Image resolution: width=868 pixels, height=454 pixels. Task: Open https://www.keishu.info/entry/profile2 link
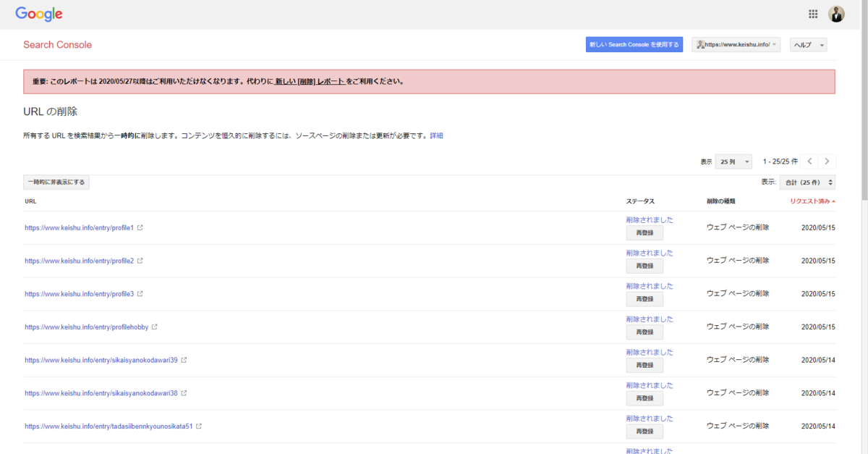tap(80, 261)
